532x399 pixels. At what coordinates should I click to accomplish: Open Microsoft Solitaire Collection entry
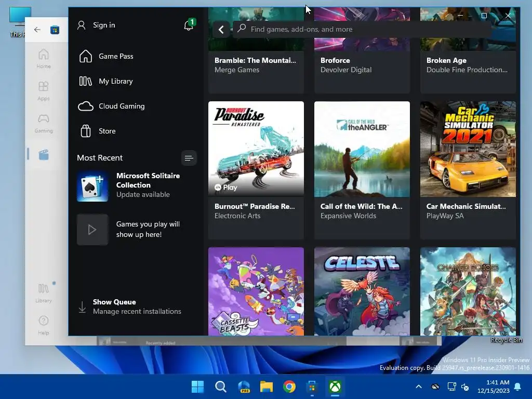pyautogui.click(x=136, y=187)
